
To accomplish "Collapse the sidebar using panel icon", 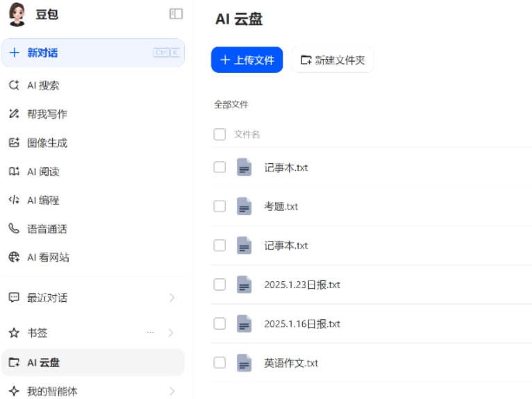I will pyautogui.click(x=176, y=14).
